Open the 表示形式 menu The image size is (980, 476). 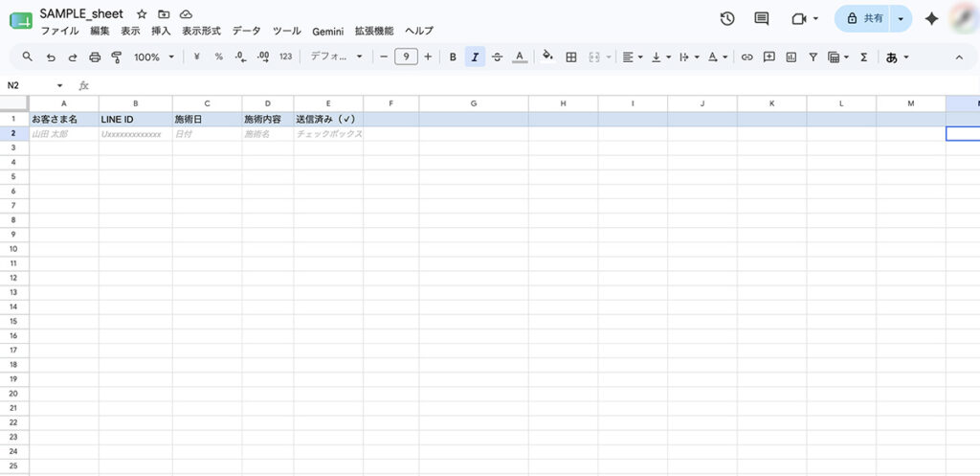tap(201, 31)
